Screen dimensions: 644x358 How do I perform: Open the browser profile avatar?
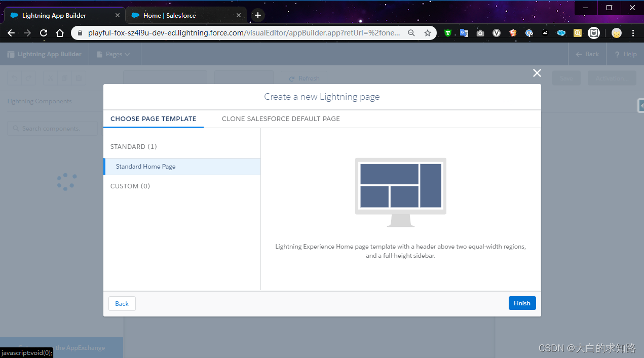(617, 33)
